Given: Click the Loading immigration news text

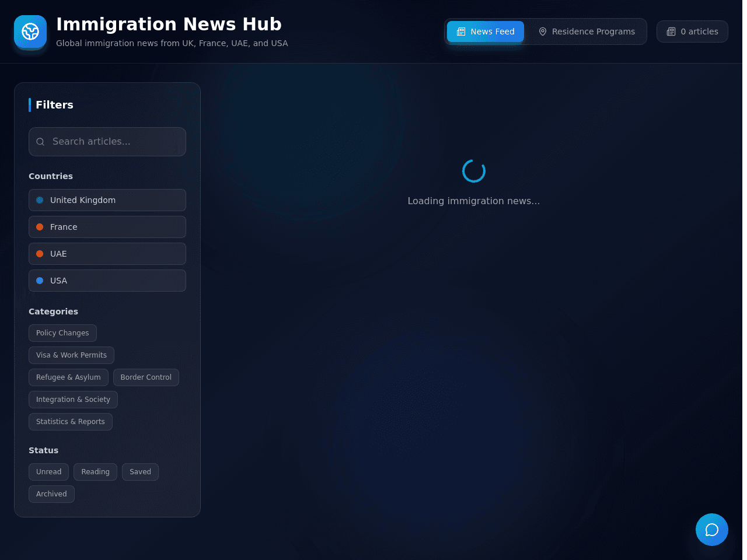Looking at the screenshot, I should coord(473,201).
